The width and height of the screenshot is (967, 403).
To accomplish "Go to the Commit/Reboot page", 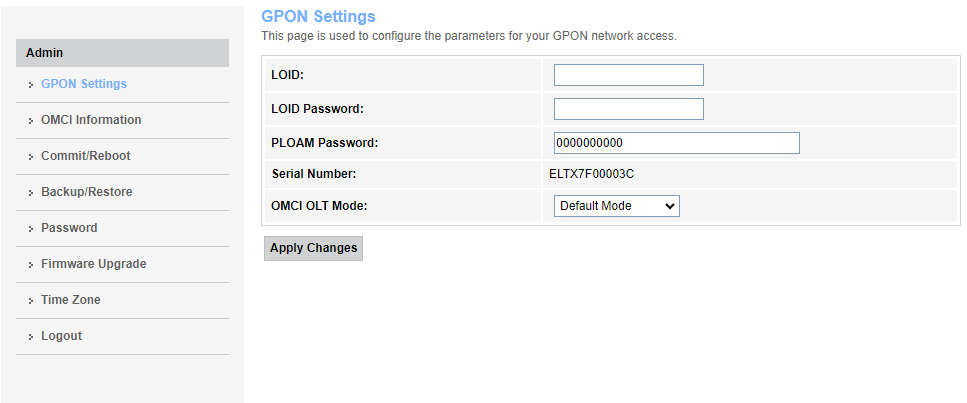I will pyautogui.click(x=85, y=156).
